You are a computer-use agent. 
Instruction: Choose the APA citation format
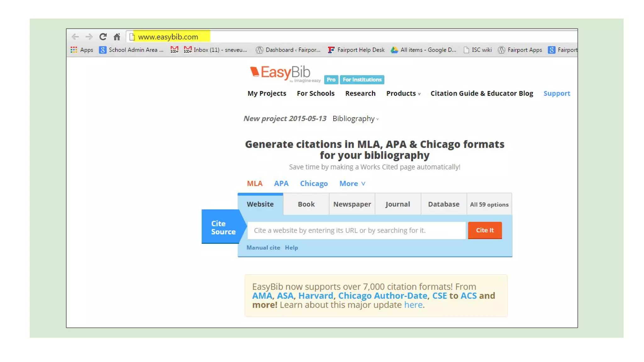tap(281, 184)
